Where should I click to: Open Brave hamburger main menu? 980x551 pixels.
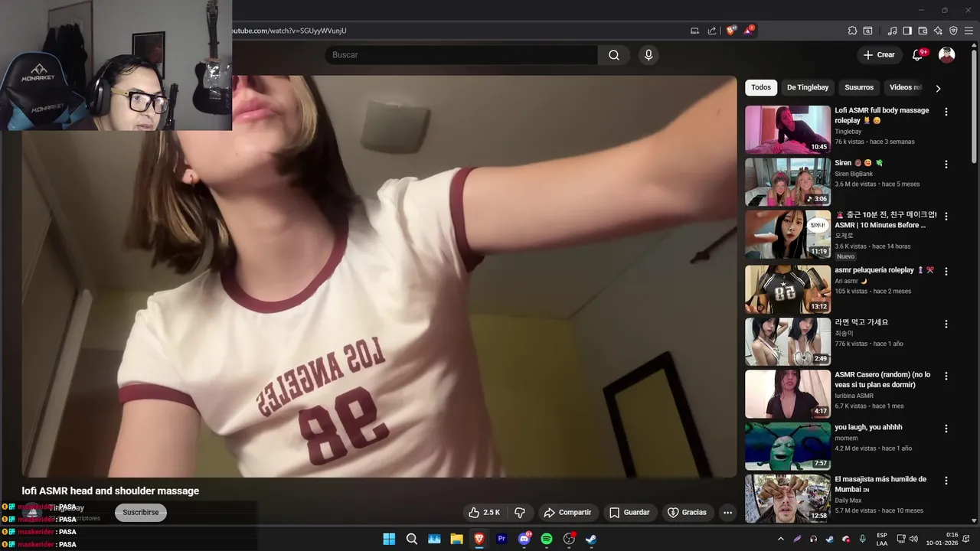pos(969,31)
